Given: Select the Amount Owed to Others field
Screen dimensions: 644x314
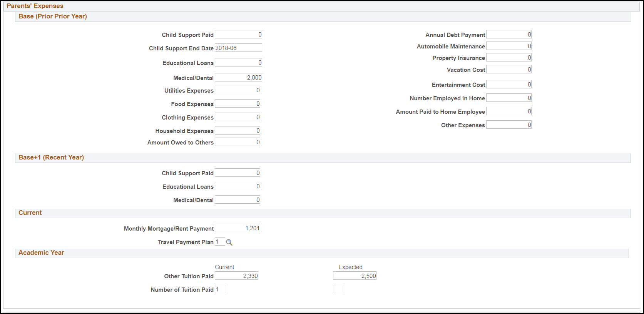Looking at the screenshot, I should [238, 142].
